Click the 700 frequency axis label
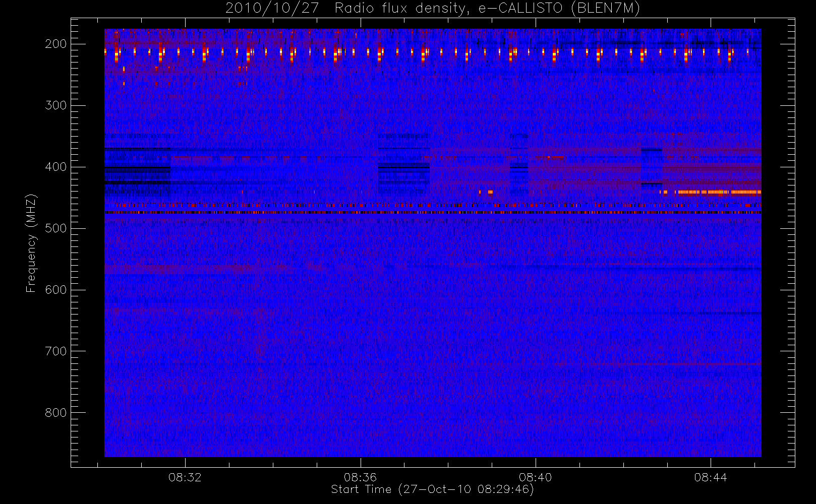Image resolution: width=816 pixels, height=504 pixels. 55,351
